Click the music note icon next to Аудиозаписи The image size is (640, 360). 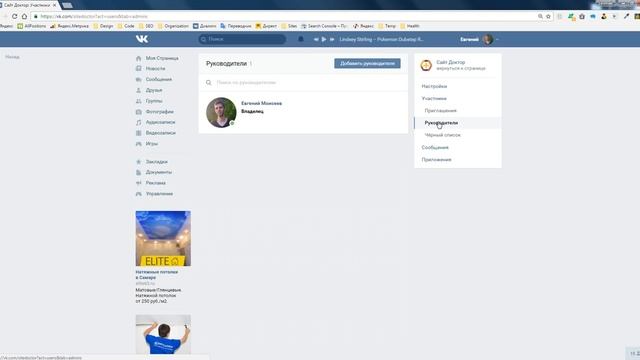138,122
